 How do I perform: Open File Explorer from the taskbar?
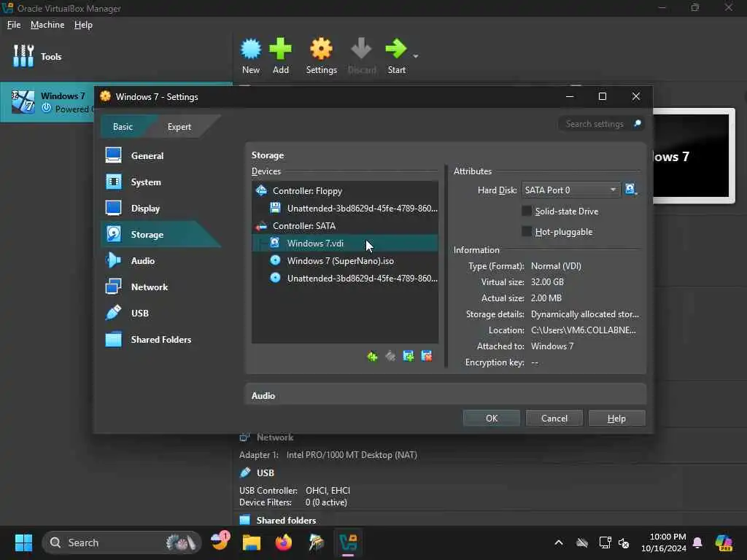[251, 542]
